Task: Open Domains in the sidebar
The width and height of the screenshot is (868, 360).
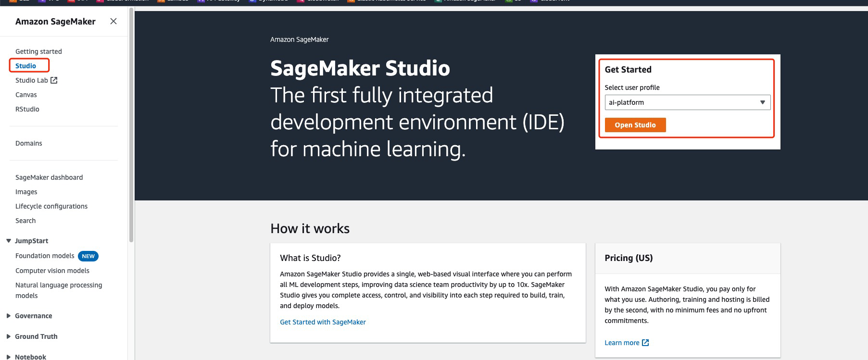Action: pos(29,143)
